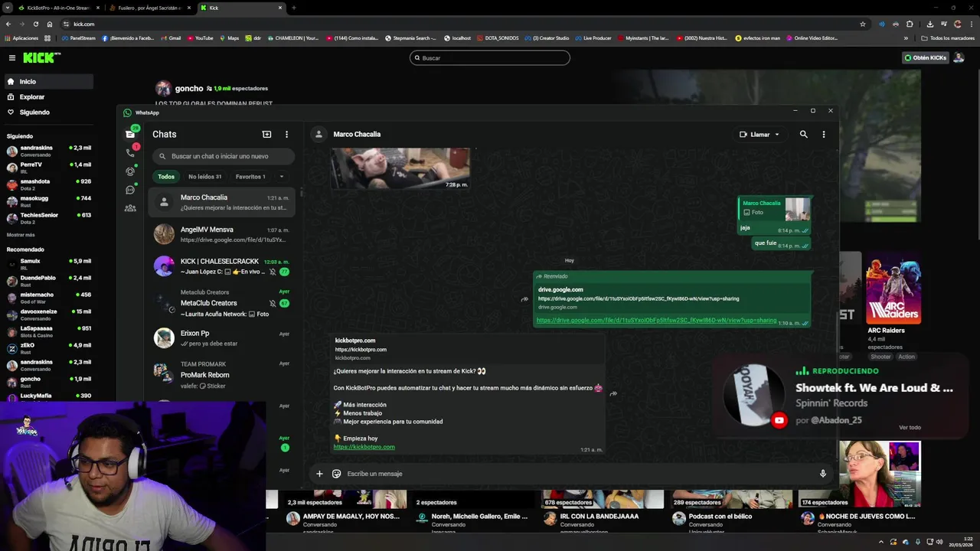Go to Inicio in Kick sidebar
980x551 pixels.
point(47,81)
